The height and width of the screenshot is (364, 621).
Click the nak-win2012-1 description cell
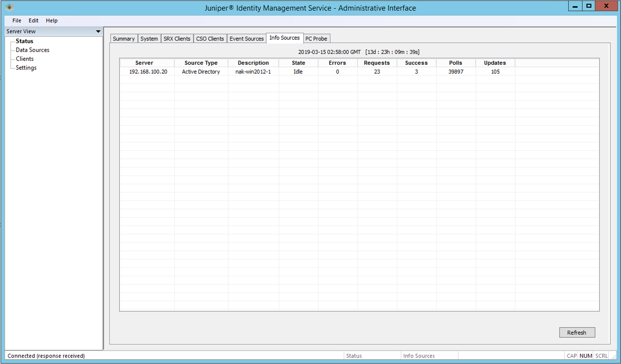(253, 72)
